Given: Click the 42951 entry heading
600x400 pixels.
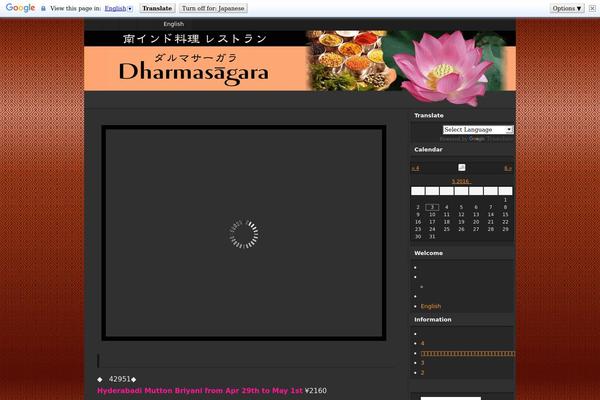Looking at the screenshot, I should 117,379.
